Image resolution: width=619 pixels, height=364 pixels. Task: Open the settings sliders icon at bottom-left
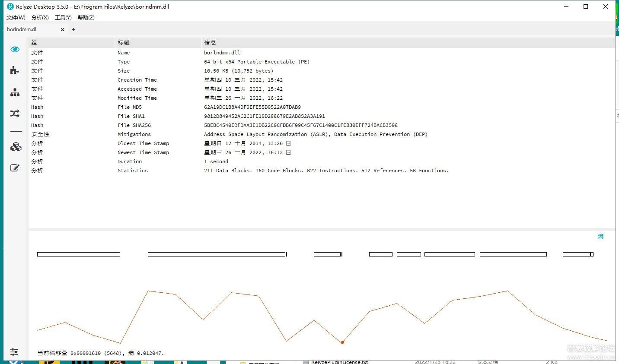coord(14,352)
